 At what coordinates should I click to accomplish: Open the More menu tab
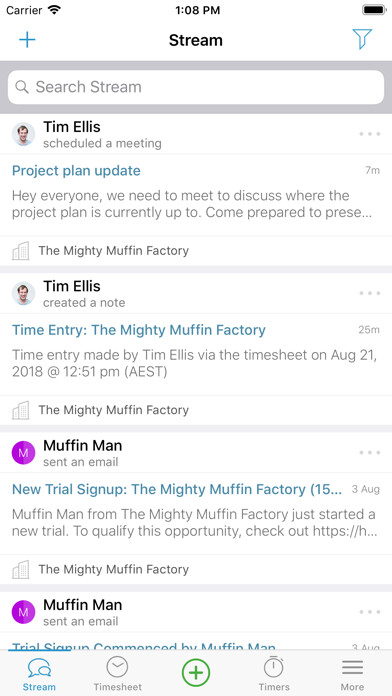352,673
